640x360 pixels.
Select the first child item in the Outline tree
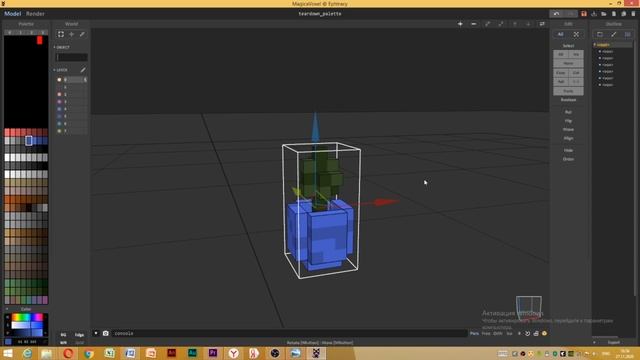click(x=608, y=51)
